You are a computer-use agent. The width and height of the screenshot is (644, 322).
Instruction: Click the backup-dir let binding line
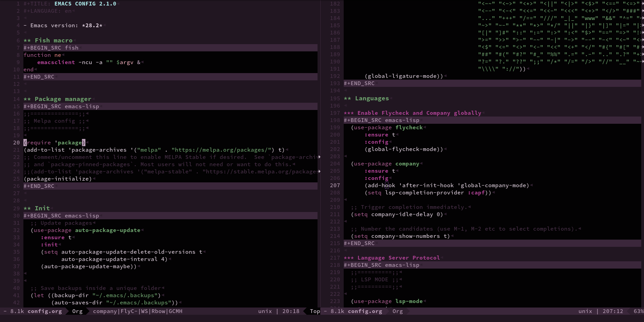[96, 295]
